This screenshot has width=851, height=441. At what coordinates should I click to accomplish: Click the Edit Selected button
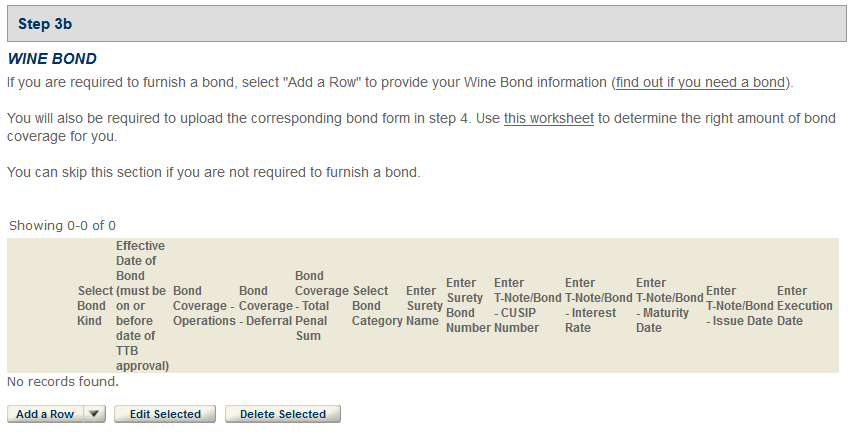click(x=165, y=414)
